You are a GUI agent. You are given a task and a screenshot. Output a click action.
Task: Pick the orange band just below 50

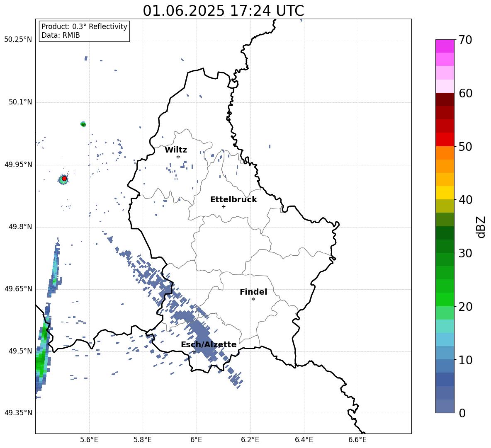coord(445,153)
